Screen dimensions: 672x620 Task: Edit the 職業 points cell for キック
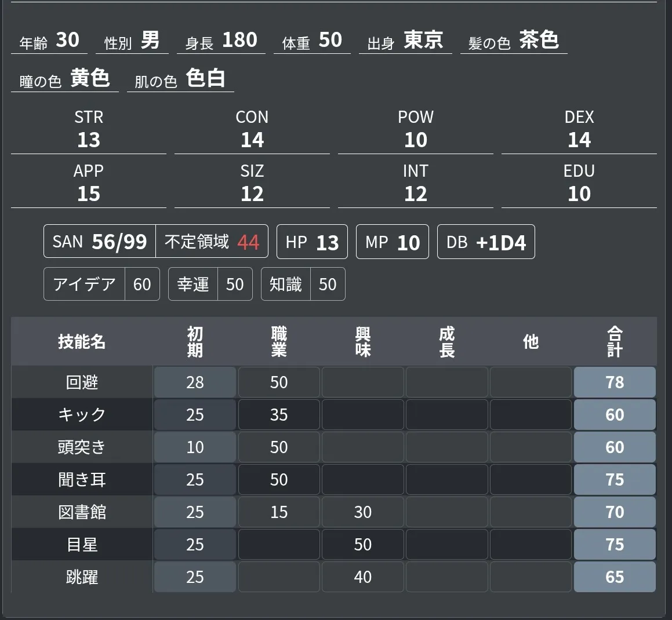point(279,415)
